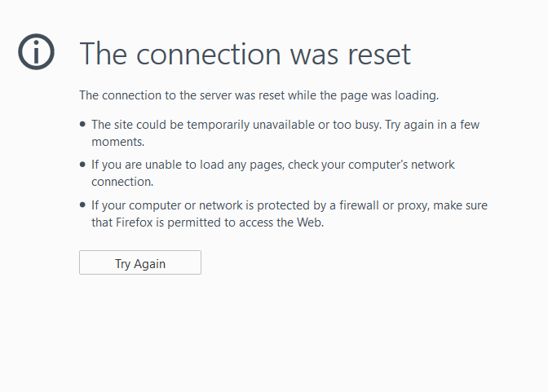The image size is (548, 392).
Task: Click the word "reset" in the large heading
Action: click(x=374, y=55)
